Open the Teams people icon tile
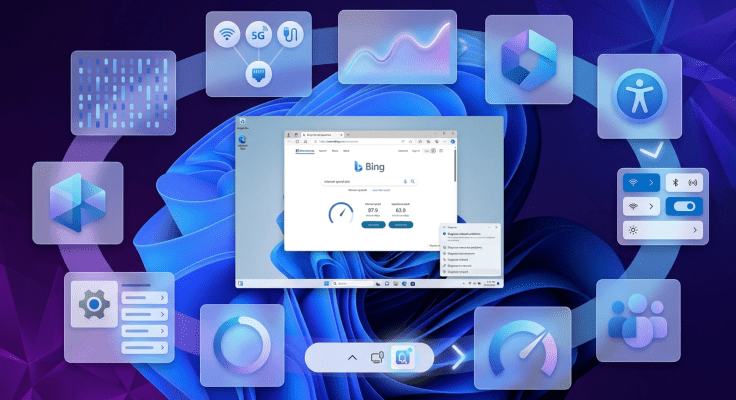The width and height of the screenshot is (736, 400). click(x=638, y=320)
